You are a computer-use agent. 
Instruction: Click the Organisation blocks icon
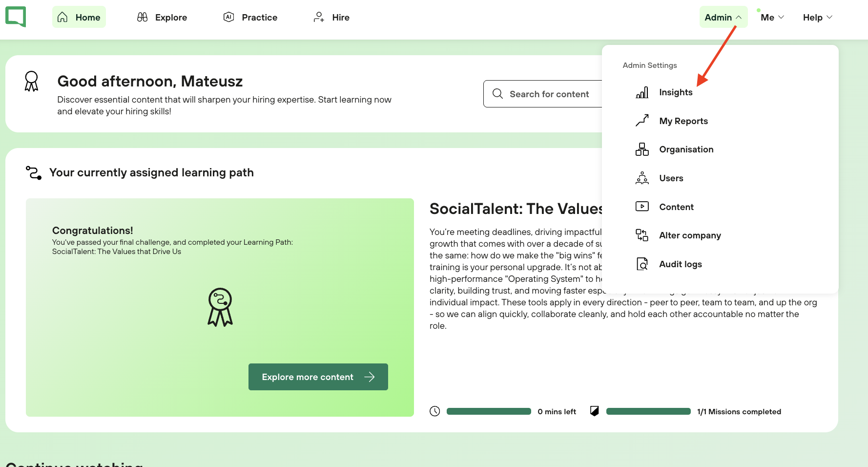[x=642, y=149]
